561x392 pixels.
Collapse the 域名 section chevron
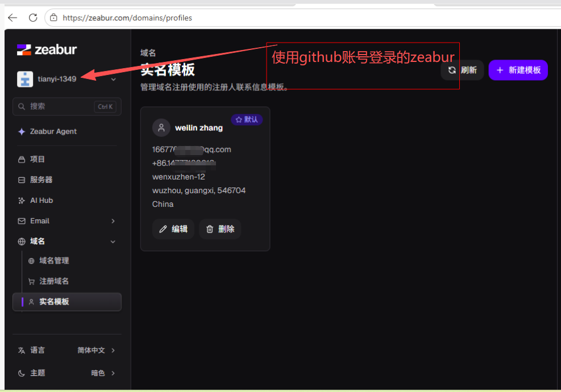click(113, 242)
